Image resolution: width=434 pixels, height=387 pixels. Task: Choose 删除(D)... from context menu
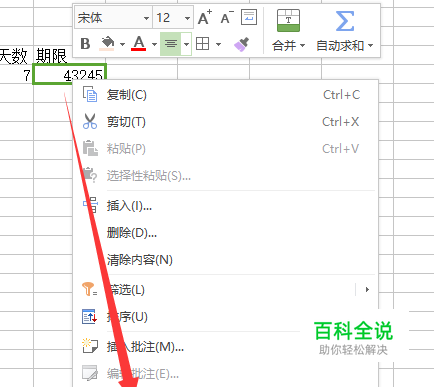[x=226, y=233]
